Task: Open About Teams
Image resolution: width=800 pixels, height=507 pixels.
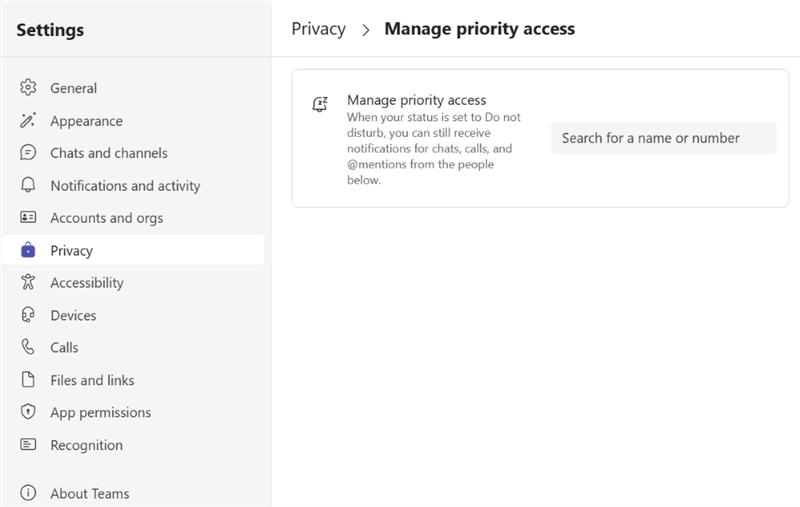Action: [x=89, y=493]
